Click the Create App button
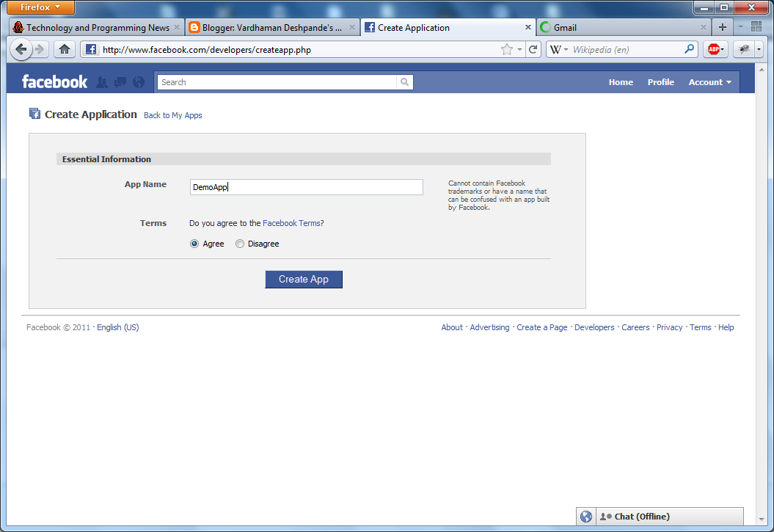This screenshot has width=774, height=532. pyautogui.click(x=303, y=280)
